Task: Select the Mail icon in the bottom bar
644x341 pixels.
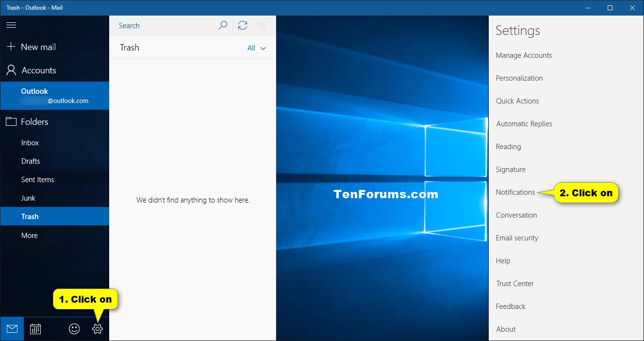Action: coord(12,329)
